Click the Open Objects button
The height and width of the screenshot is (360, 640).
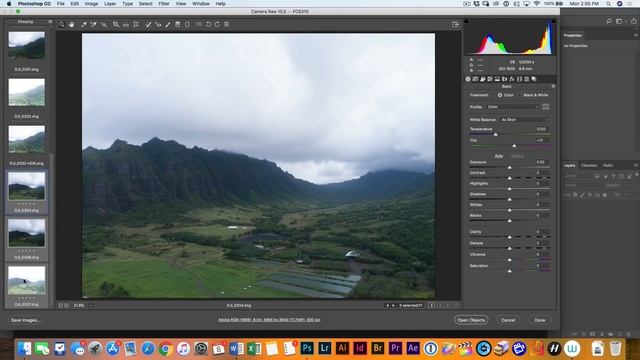pos(471,320)
